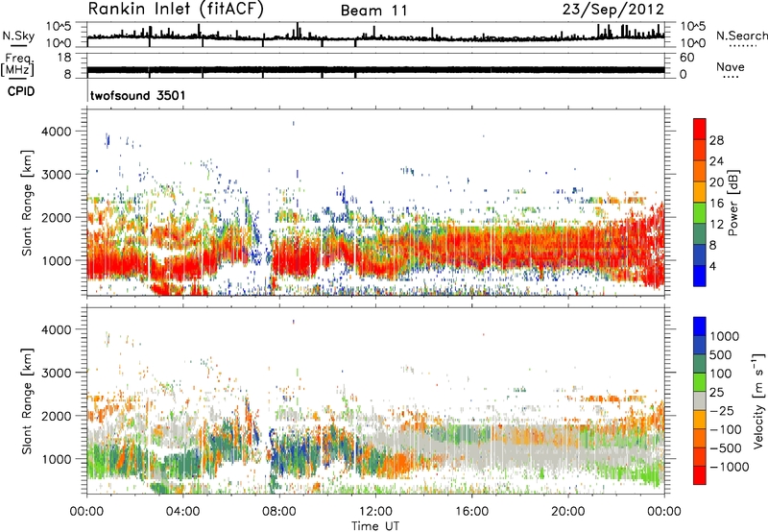Click the blue bottom segment of Power colorbar
This screenshot has width=768, height=532.
coord(700,276)
